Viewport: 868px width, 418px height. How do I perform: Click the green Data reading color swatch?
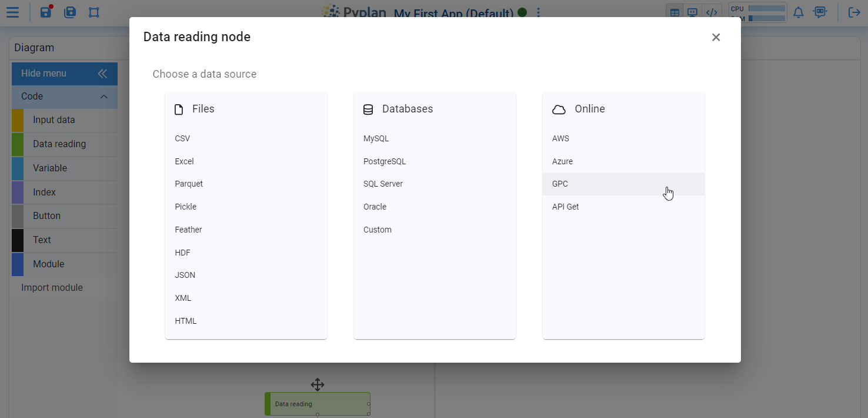[18, 144]
